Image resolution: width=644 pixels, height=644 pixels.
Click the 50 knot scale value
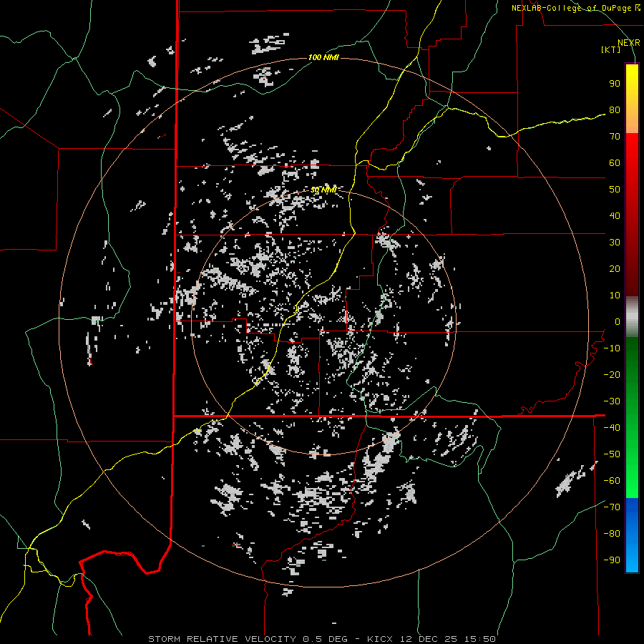pos(615,190)
